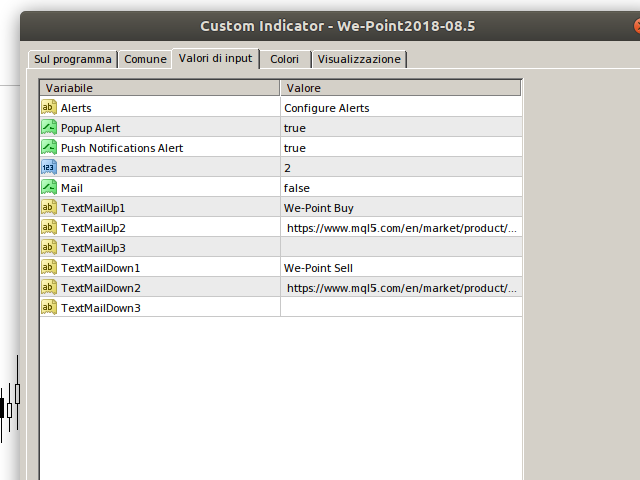This screenshot has height=480, width=640.
Task: Select the Popup Alert variable name
Action: pos(90,128)
